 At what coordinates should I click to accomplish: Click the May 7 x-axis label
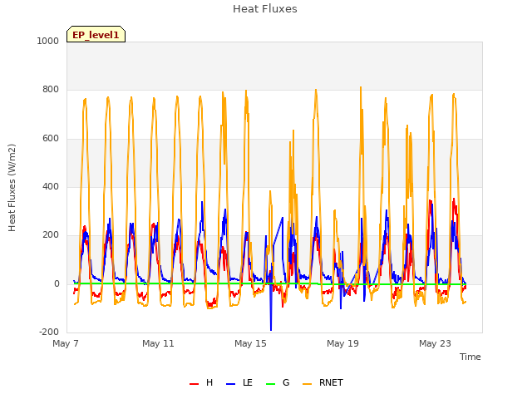click(x=66, y=343)
